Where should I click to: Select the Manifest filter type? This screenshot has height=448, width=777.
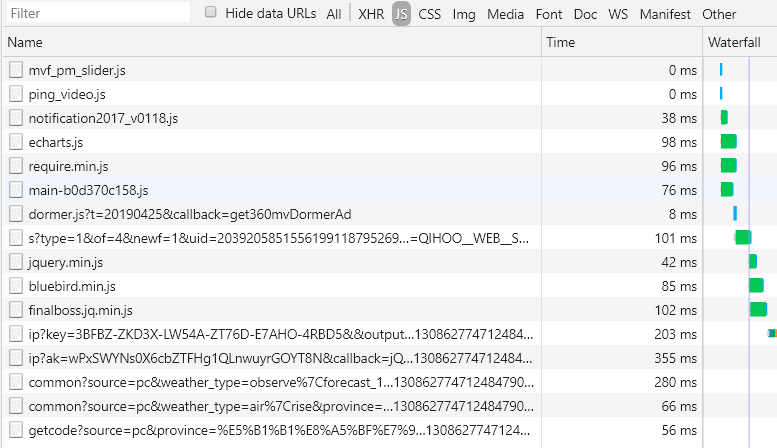coord(665,14)
